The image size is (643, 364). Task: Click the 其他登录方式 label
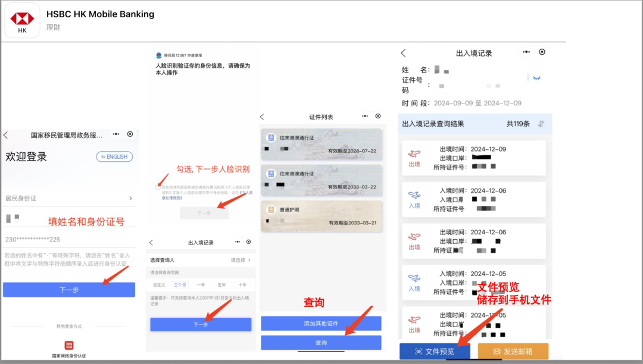click(69, 327)
